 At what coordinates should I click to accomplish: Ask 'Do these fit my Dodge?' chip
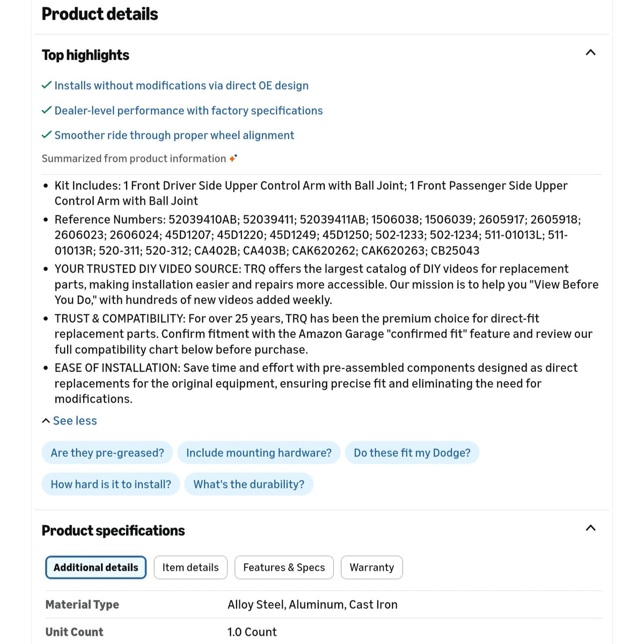pos(412,453)
